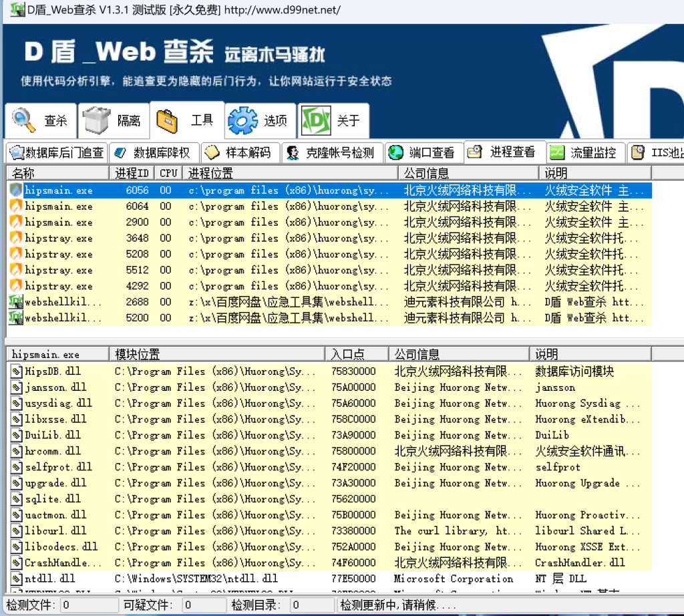Image resolution: width=684 pixels, height=616 pixels.
Task: Select libcurl.dll module row
Action: [329, 531]
